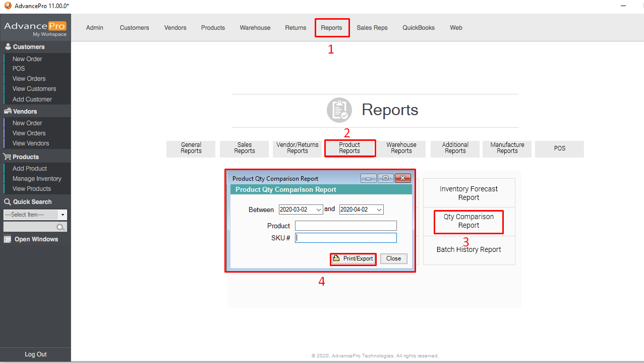Select the Warehouse Reports tab

coord(401,148)
